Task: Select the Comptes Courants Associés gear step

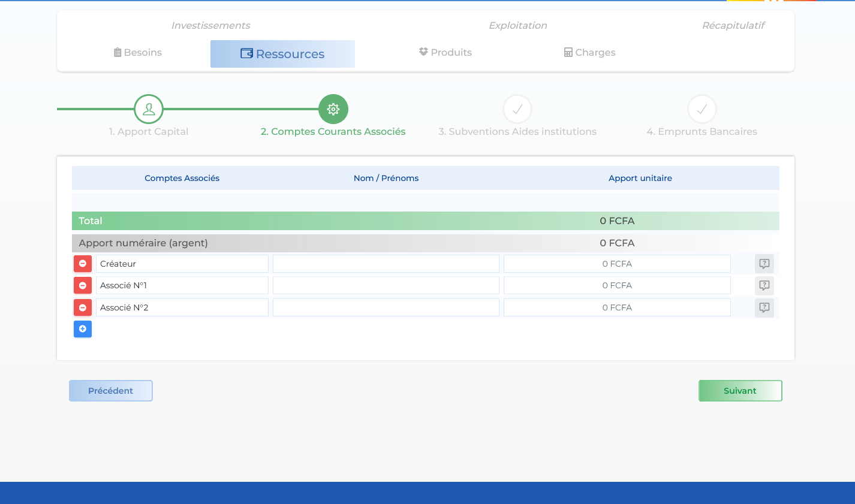Action: coord(333,109)
